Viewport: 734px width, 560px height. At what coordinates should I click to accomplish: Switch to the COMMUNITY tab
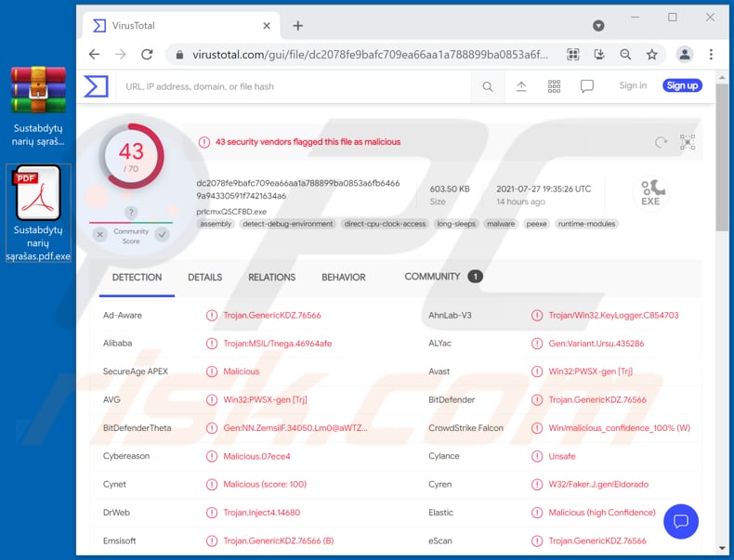pyautogui.click(x=443, y=277)
